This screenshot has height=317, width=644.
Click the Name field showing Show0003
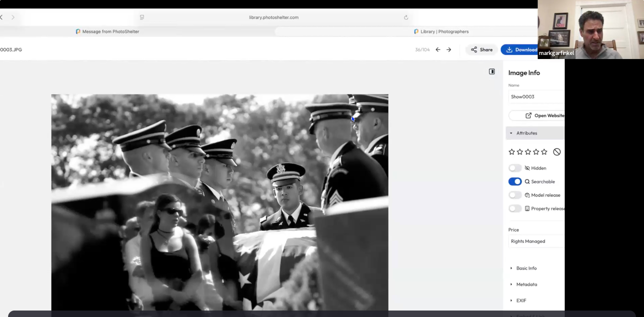[x=536, y=97]
